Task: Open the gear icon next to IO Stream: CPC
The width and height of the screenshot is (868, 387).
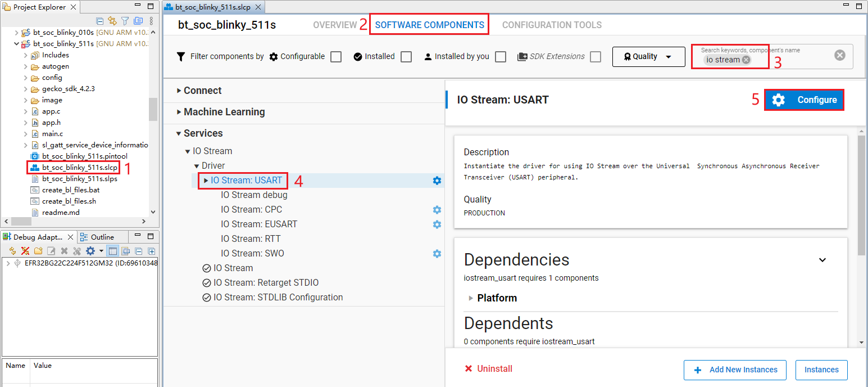Action: tap(437, 209)
